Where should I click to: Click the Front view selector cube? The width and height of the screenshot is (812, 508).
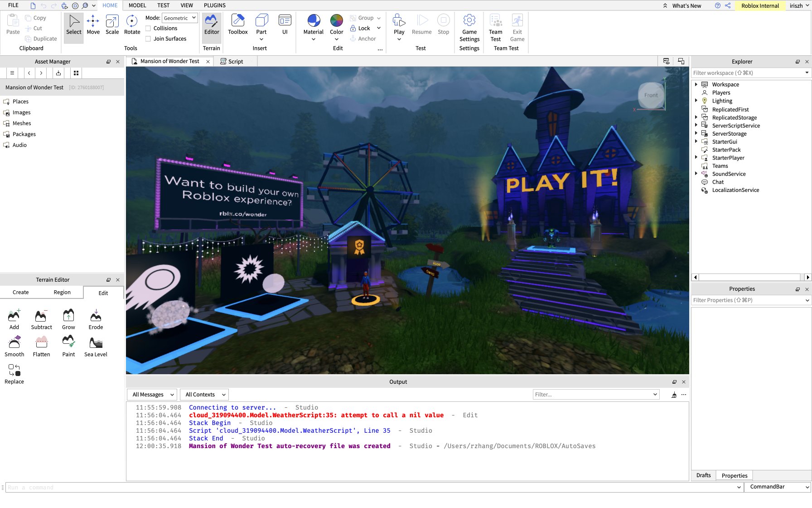[x=651, y=95]
